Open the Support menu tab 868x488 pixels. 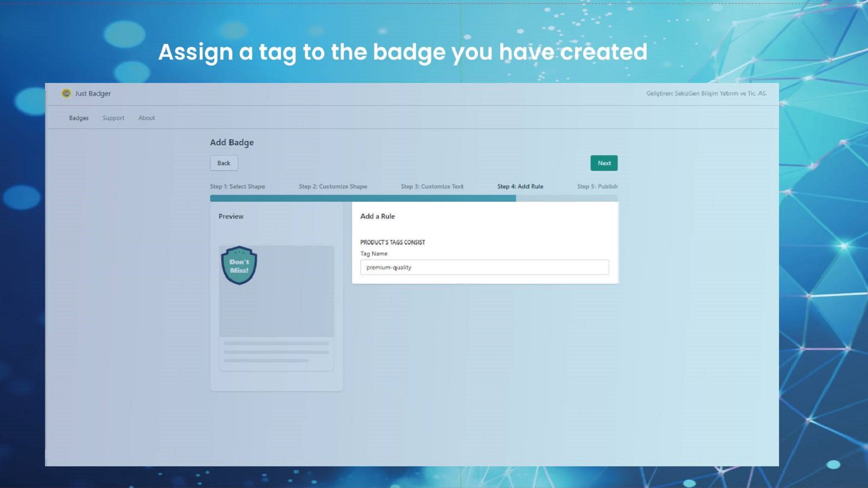coord(113,118)
